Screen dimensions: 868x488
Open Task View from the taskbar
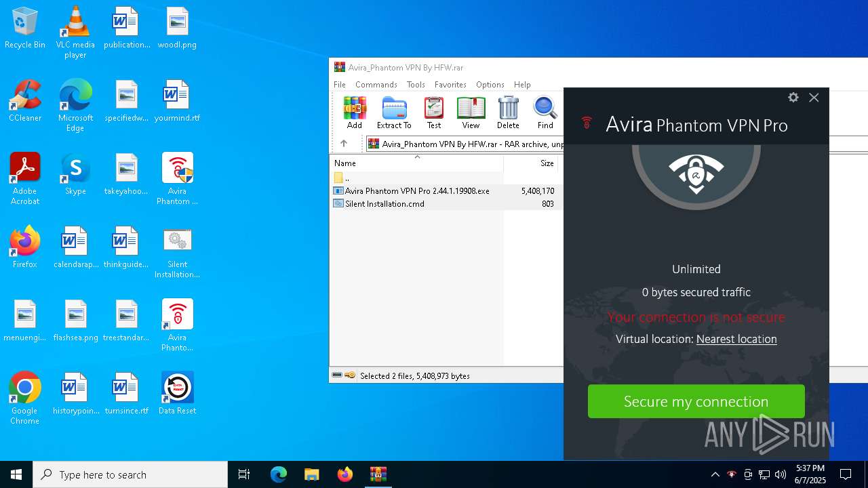244,474
